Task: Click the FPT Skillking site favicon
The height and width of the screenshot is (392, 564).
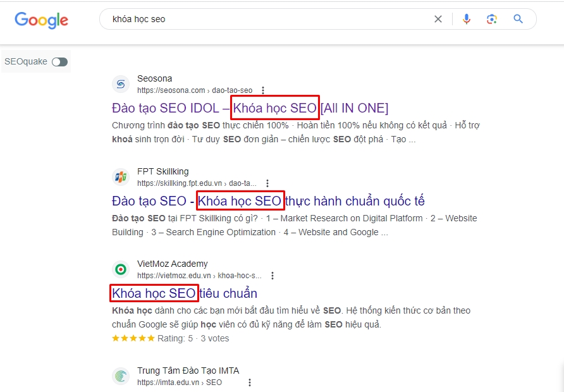Action: pyautogui.click(x=121, y=177)
